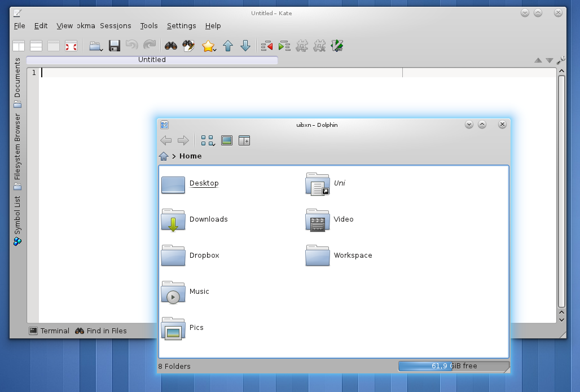Click wrench configure icon beside Kate tab bar
This screenshot has width=580, height=392.
click(561, 60)
